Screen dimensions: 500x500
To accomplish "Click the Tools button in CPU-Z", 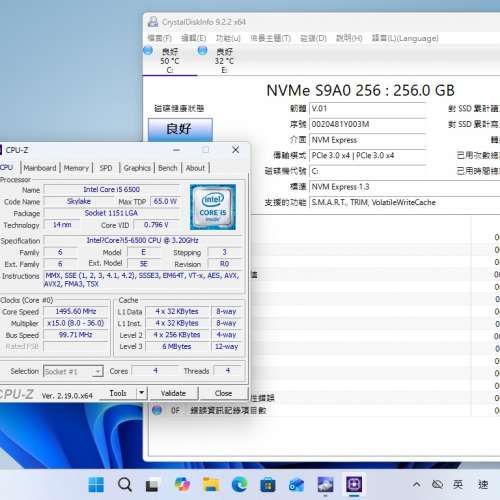I will coord(118,393).
